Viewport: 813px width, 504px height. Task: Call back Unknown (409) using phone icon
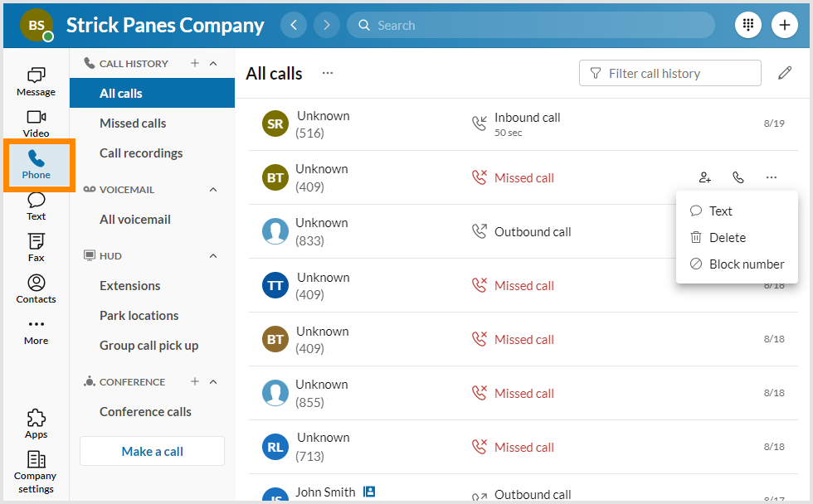click(x=738, y=177)
